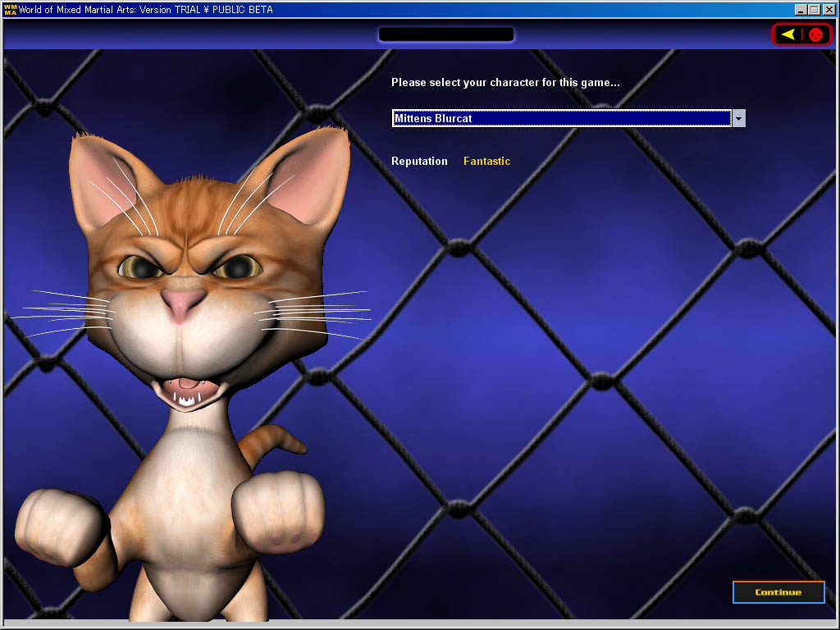Viewport: 840px width, 630px height.
Task: Click the red circular exit icon
Action: [x=815, y=34]
